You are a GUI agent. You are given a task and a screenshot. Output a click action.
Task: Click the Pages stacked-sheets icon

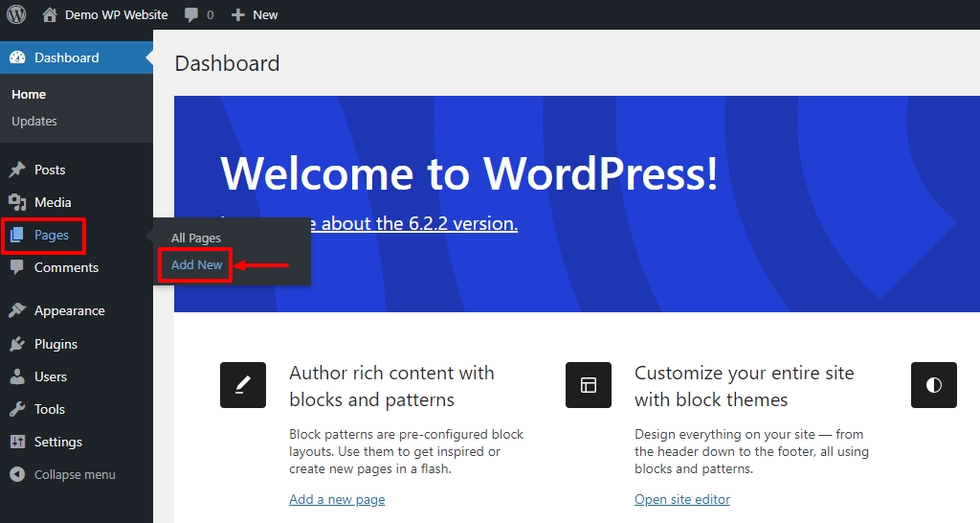17,235
